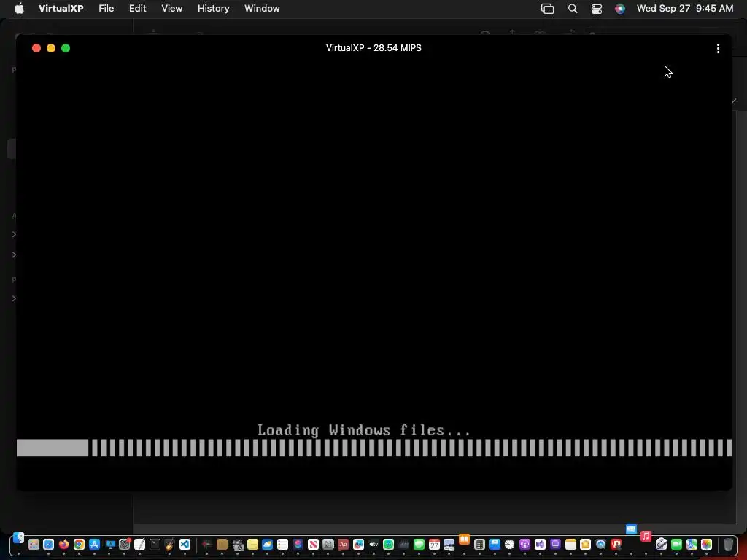Open Clock app from the Dock

pos(509,544)
